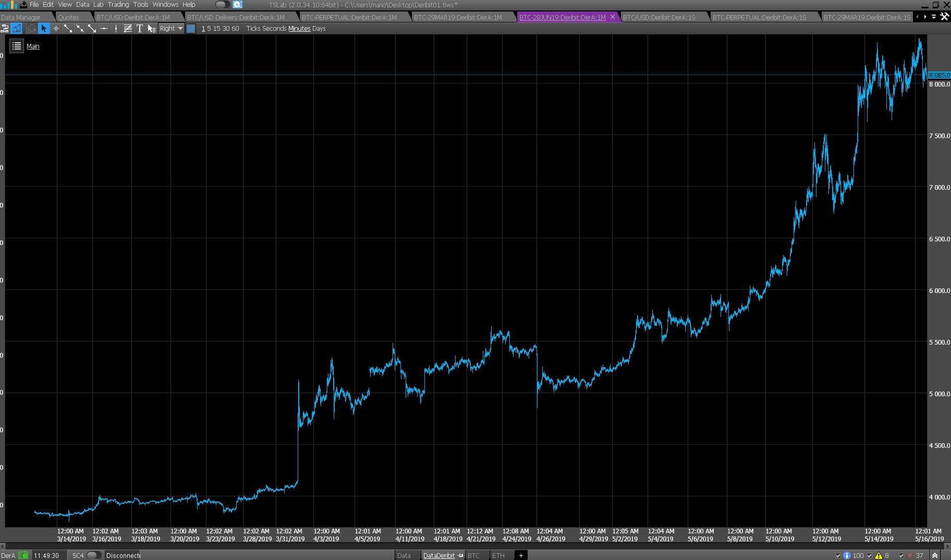Open the chart pane list icon beside Main
This screenshot has width=951, height=560.
pyautogui.click(x=17, y=46)
